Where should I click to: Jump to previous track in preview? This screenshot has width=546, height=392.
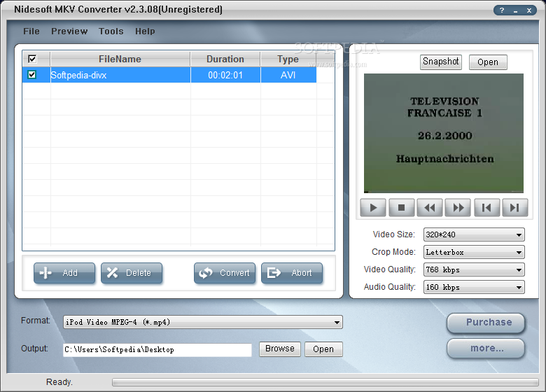(486, 208)
